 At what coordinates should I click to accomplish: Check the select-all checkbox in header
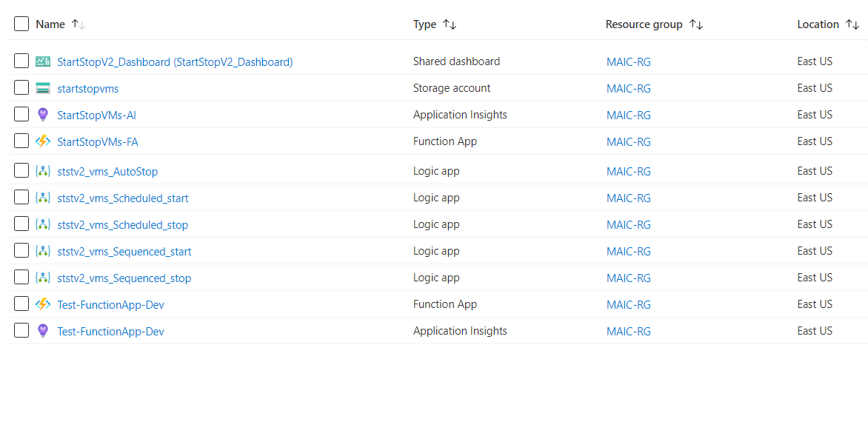21,24
